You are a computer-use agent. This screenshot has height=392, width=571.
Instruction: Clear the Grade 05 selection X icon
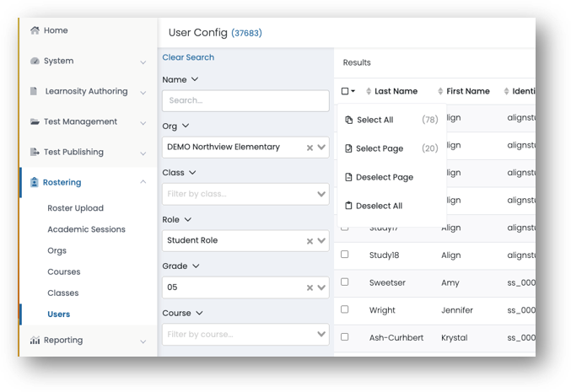[x=310, y=288]
